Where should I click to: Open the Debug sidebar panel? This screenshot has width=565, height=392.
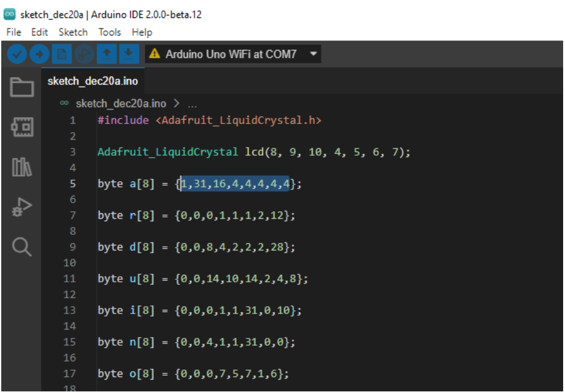coord(22,207)
